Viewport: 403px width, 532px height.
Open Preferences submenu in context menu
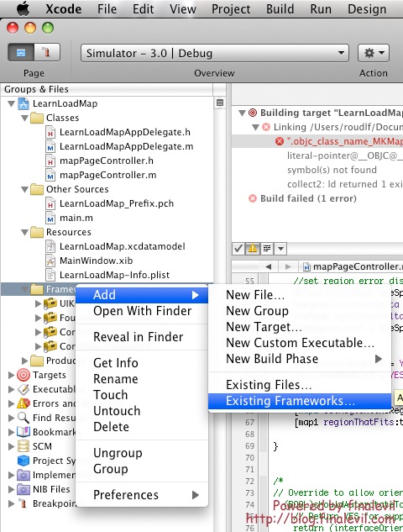coord(142,495)
